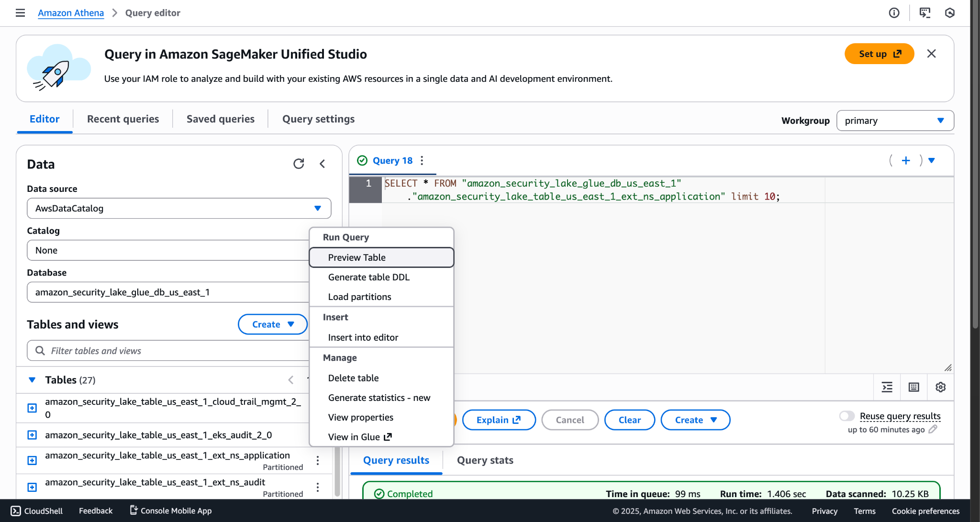
Task: Open editor preferences gear icon
Action: 941,387
